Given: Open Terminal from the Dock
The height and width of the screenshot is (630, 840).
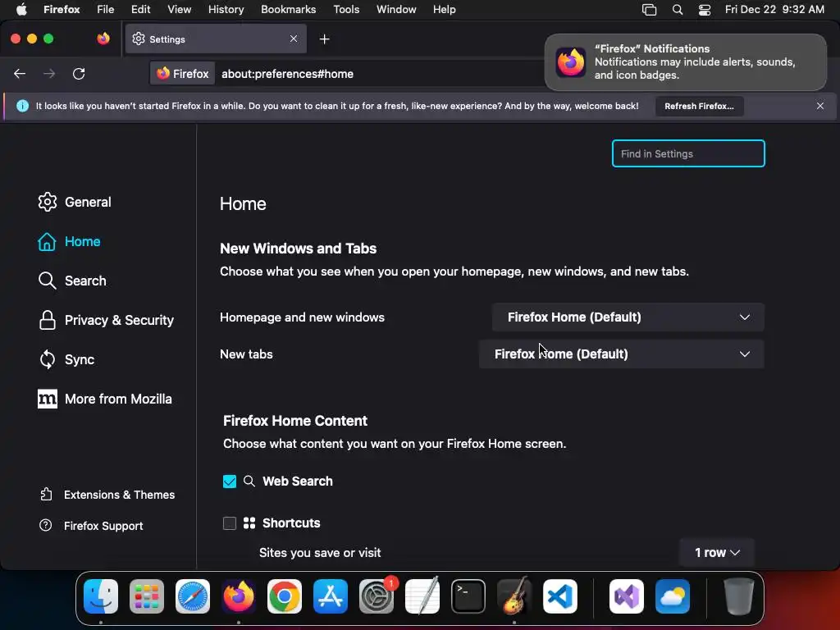Looking at the screenshot, I should [x=468, y=596].
